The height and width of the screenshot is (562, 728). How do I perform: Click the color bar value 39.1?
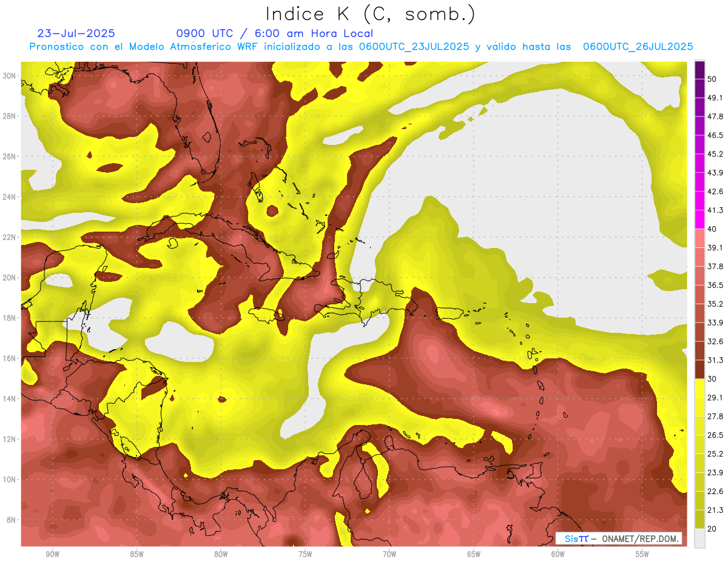click(x=716, y=248)
